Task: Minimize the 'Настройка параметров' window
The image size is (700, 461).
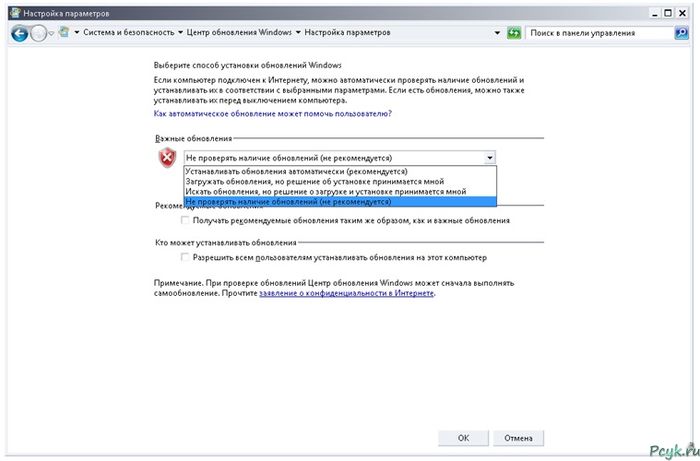Action: 654,13
